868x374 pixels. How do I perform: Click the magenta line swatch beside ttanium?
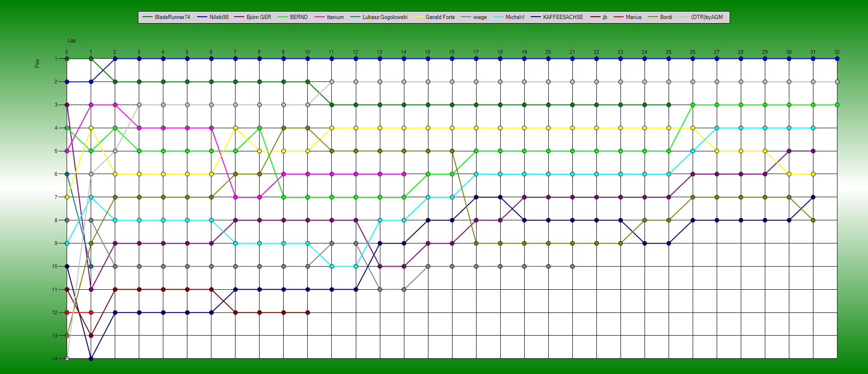coord(320,17)
